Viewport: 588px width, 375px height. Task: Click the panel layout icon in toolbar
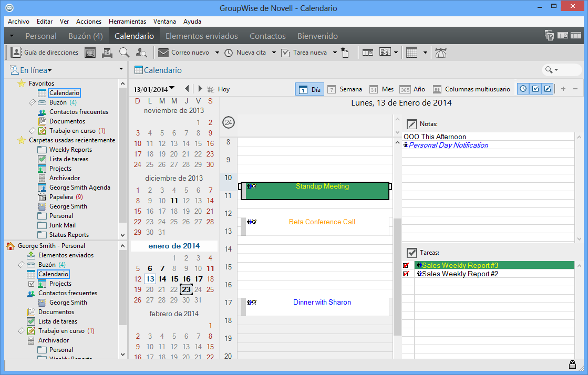click(368, 53)
